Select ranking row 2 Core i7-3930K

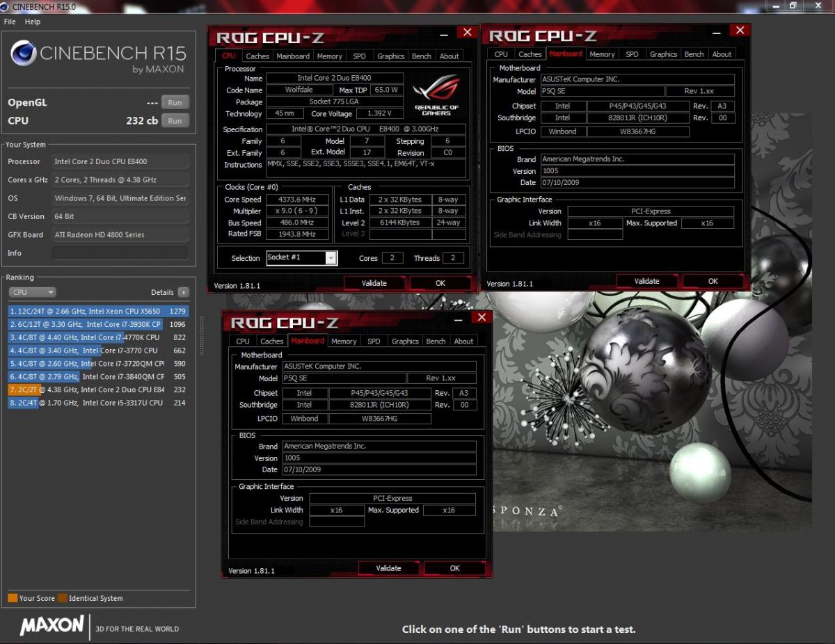98,324
